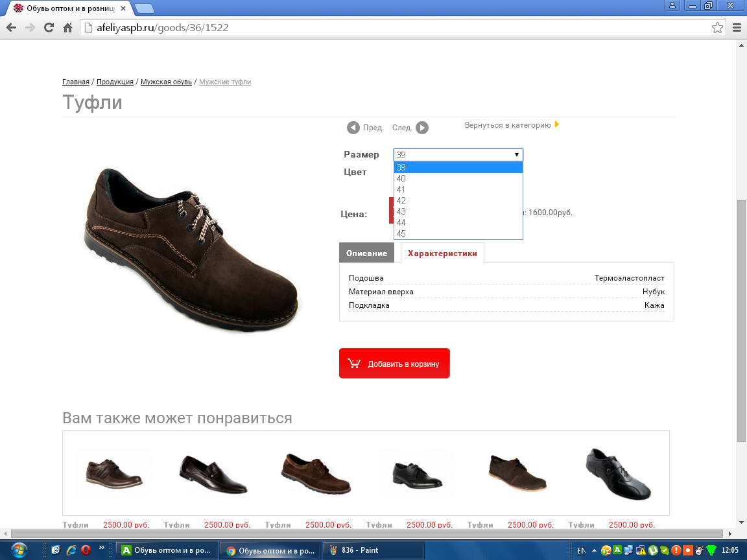Select size 39 in the dropdown list
747x560 pixels.
pyautogui.click(x=458, y=167)
